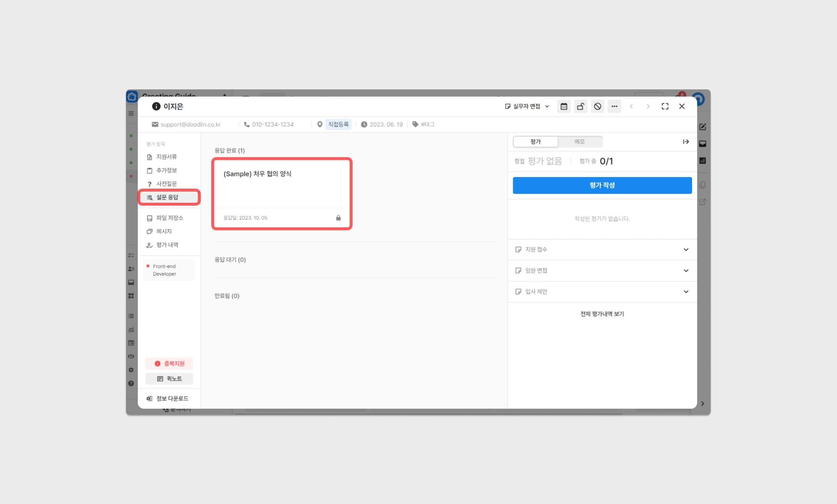Go to next applicant with right arrow
The height and width of the screenshot is (504, 837).
[648, 106]
